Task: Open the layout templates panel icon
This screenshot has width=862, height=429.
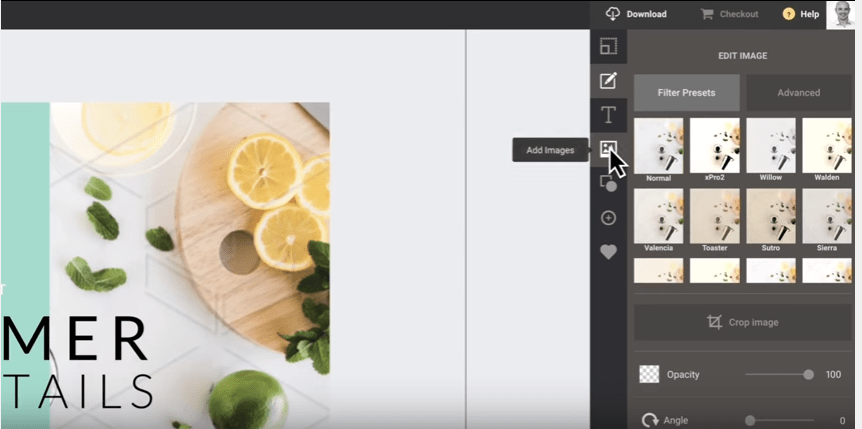Action: point(608,46)
